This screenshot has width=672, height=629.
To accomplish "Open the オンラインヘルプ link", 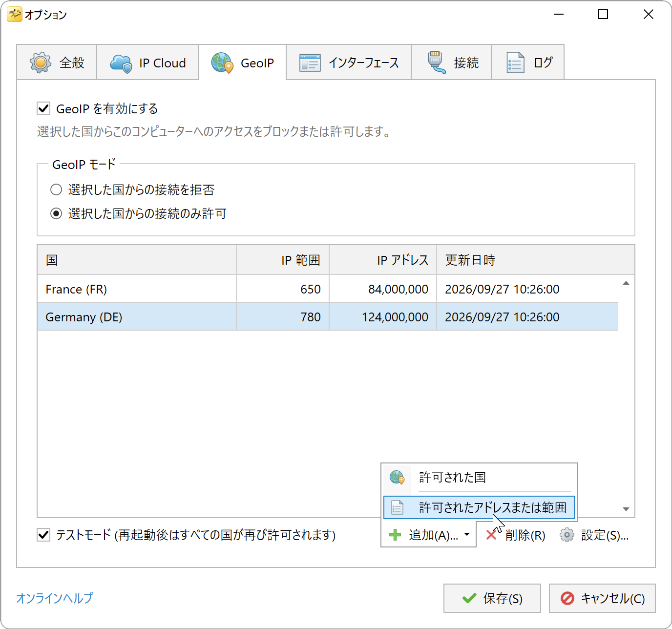I will (x=55, y=598).
